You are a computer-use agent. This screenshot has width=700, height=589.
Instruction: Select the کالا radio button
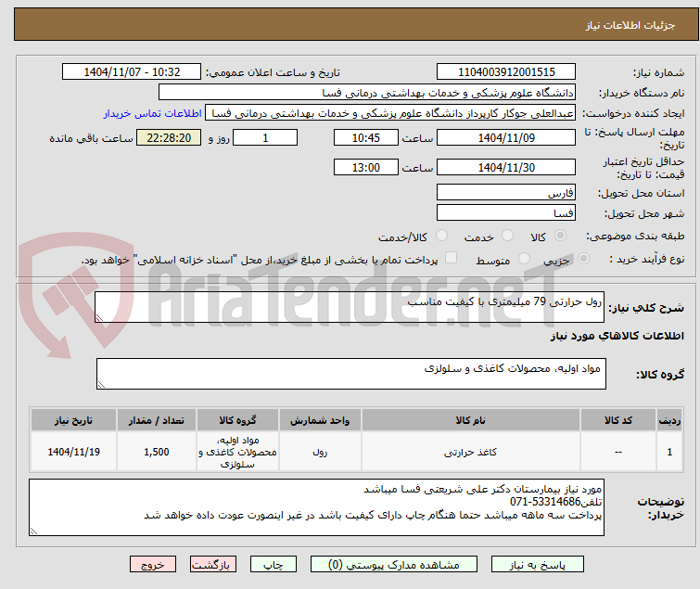[560, 236]
